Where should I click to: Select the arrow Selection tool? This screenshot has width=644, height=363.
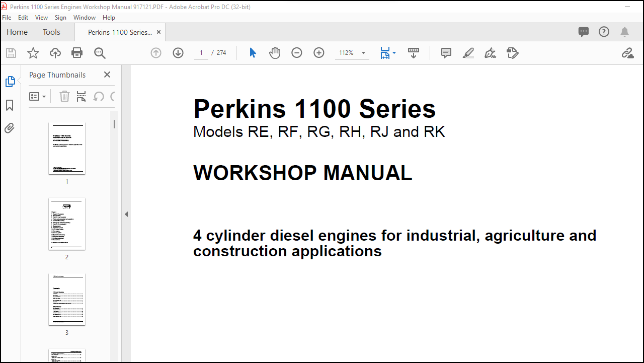253,53
